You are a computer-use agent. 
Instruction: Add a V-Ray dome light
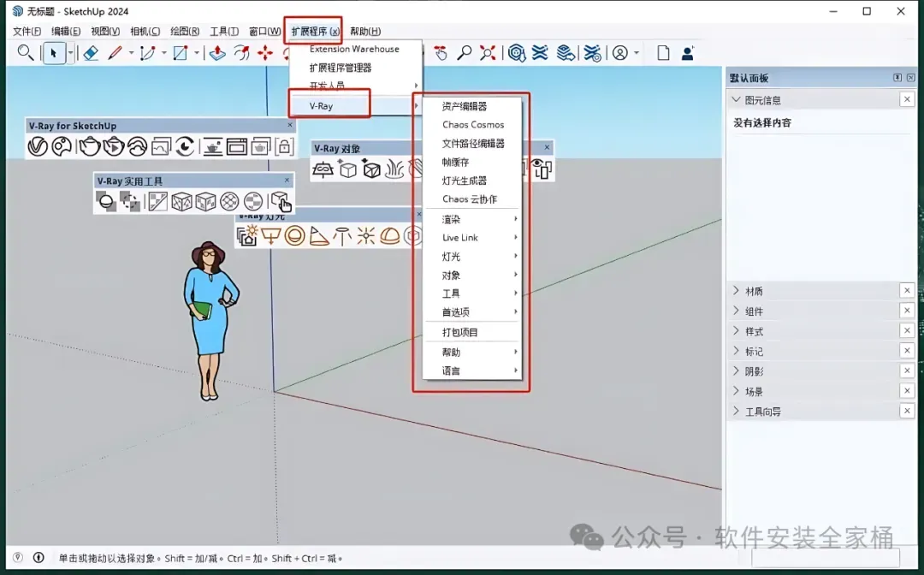pyautogui.click(x=389, y=236)
